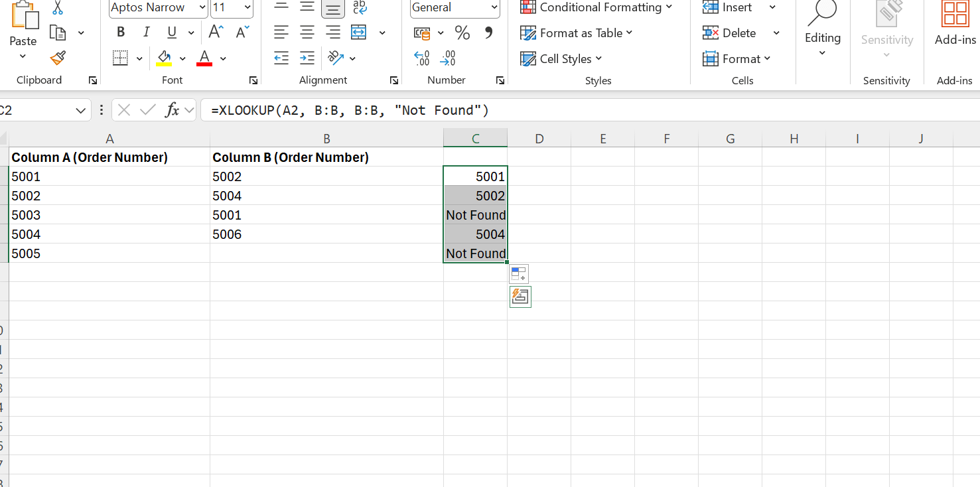Toggle underline on selected cells
The width and height of the screenshot is (980, 487).
click(x=171, y=31)
